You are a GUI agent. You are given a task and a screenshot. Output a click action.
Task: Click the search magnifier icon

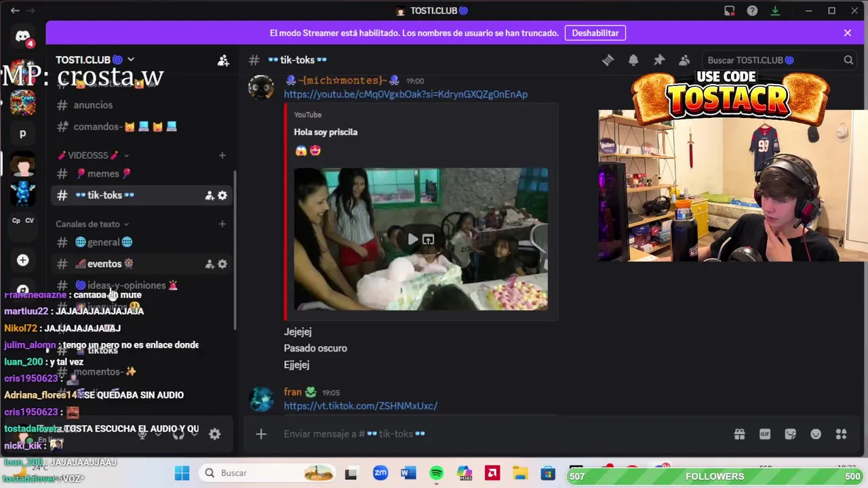pyautogui.click(x=848, y=60)
